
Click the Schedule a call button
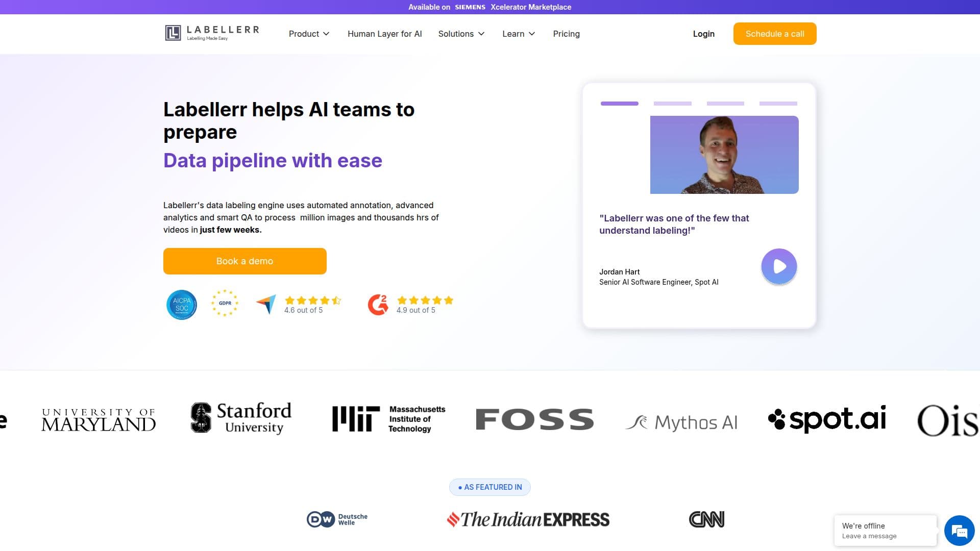[775, 34]
